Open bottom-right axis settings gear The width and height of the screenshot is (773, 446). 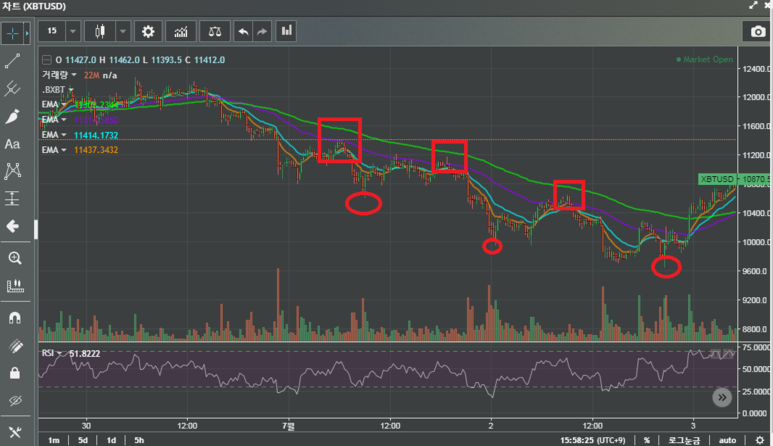pos(760,440)
